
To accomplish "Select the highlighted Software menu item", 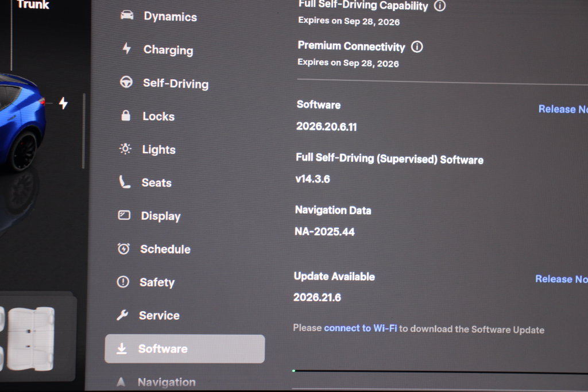I will point(184,348).
